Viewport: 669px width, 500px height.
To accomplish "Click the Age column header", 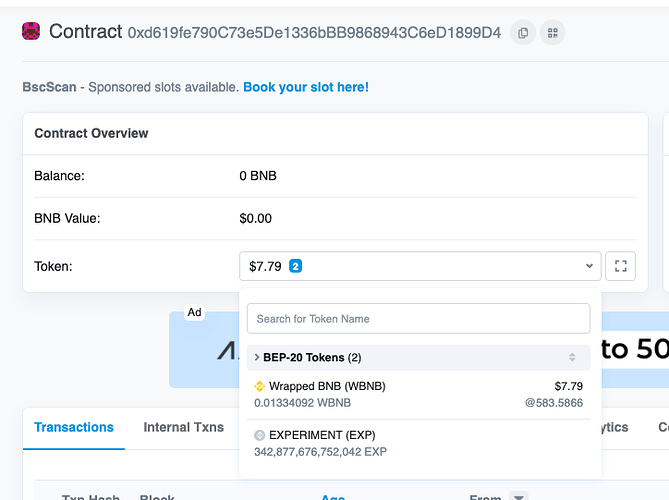I will tap(332, 497).
